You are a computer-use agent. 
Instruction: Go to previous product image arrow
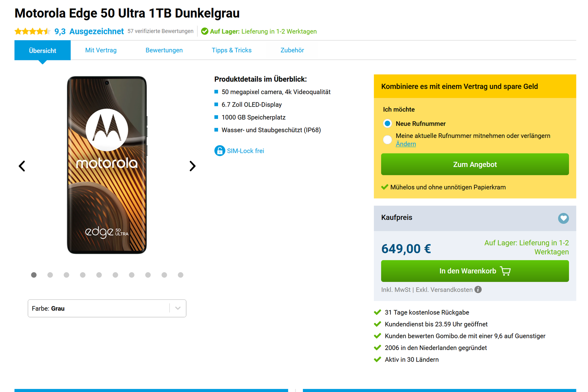22,166
